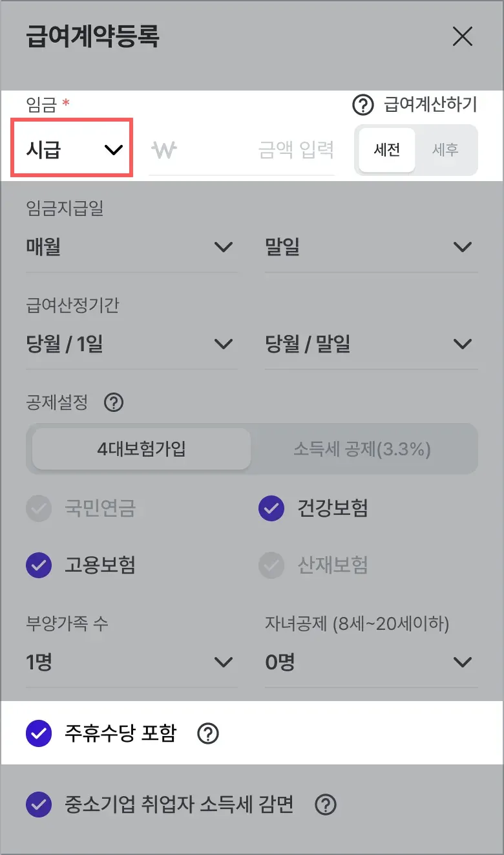Select the 4대보험가입 tab
The height and width of the screenshot is (855, 504).
coord(142,449)
